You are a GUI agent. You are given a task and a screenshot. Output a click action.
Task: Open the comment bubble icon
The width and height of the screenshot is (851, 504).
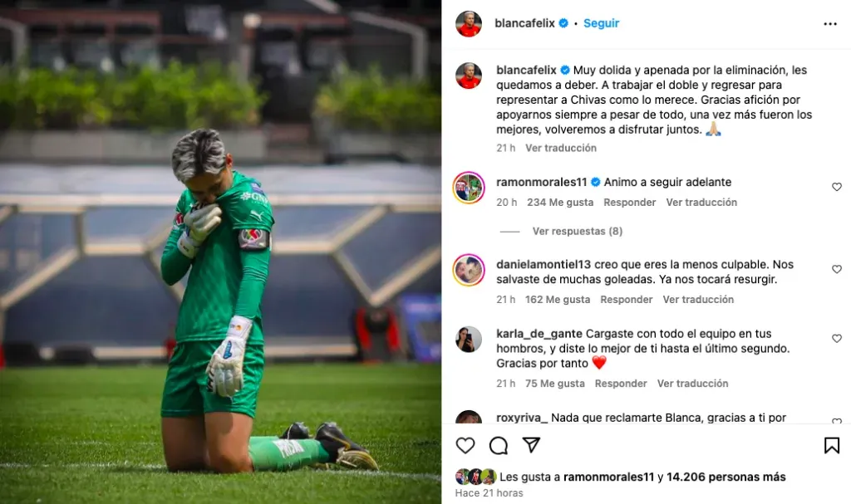point(499,445)
